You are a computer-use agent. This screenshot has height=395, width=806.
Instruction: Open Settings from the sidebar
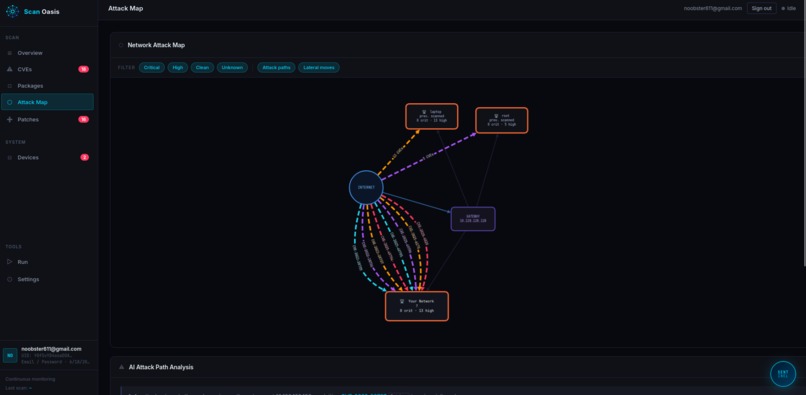[x=47, y=279]
